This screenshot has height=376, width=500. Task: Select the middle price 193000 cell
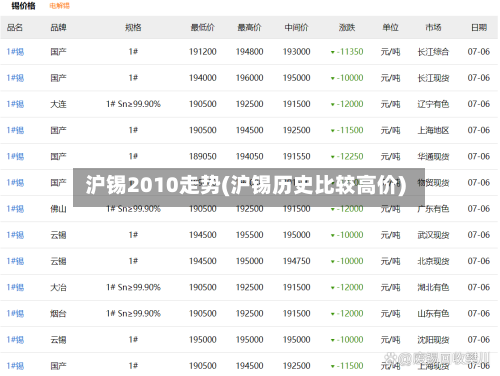click(x=296, y=52)
